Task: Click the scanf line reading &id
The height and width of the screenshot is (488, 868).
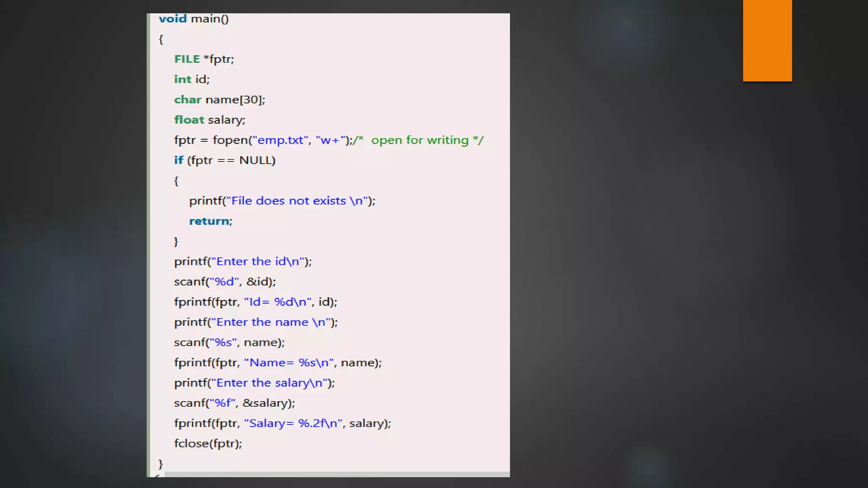Action: coord(225,282)
